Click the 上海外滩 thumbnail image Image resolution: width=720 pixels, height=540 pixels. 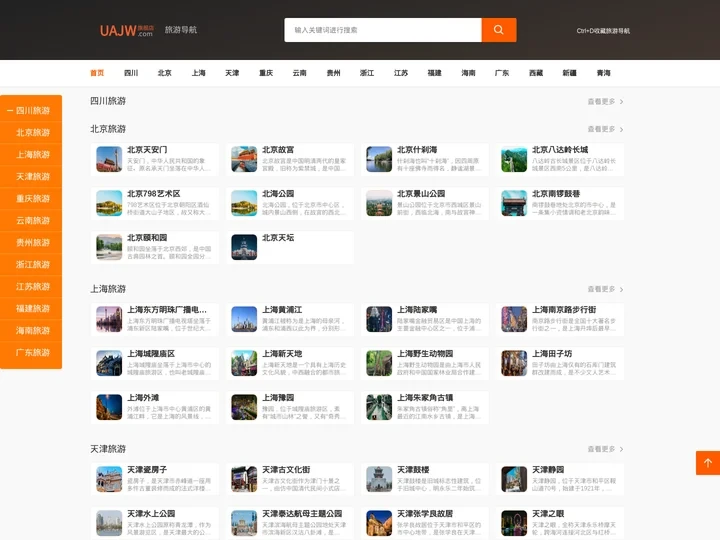coord(109,408)
